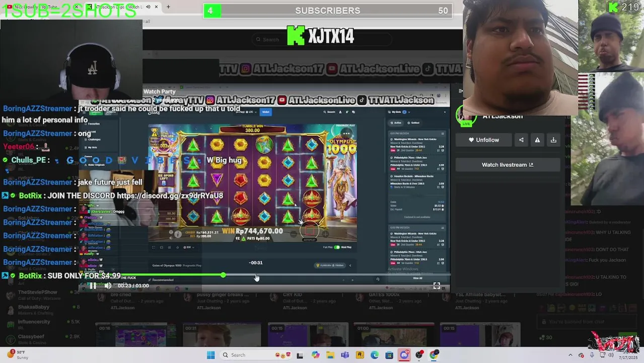Open Microsoft Edge from taskbar
This screenshot has width=644, height=363.
pos(375,355)
